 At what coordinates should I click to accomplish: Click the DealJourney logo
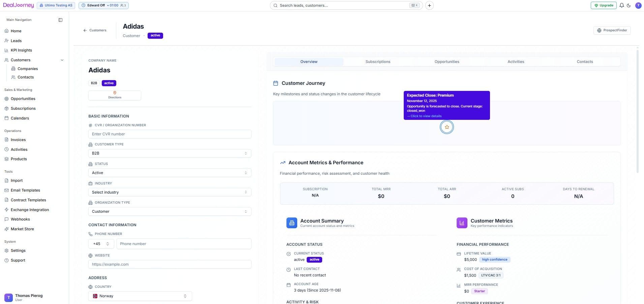19,5
